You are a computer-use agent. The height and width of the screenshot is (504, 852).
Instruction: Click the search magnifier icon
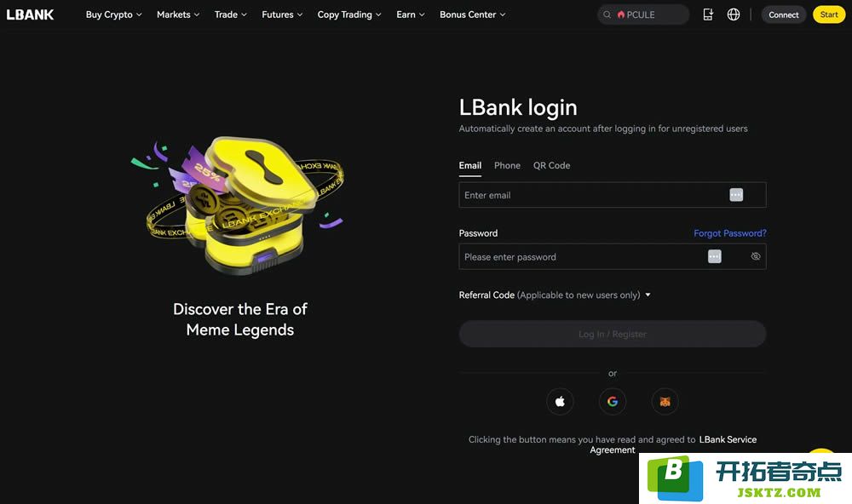point(607,14)
